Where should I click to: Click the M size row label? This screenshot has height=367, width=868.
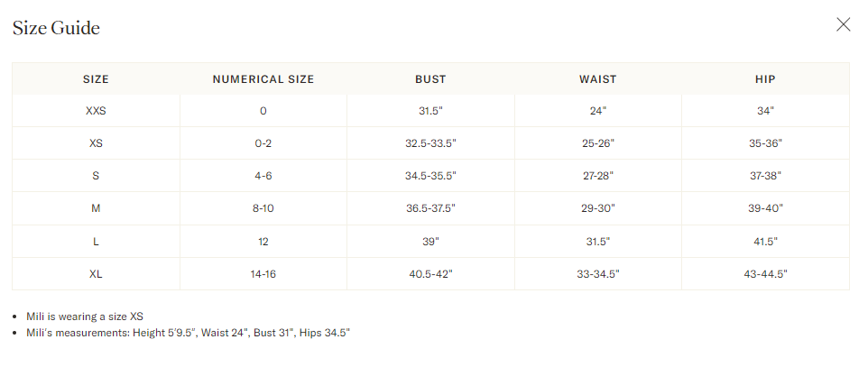click(x=96, y=208)
